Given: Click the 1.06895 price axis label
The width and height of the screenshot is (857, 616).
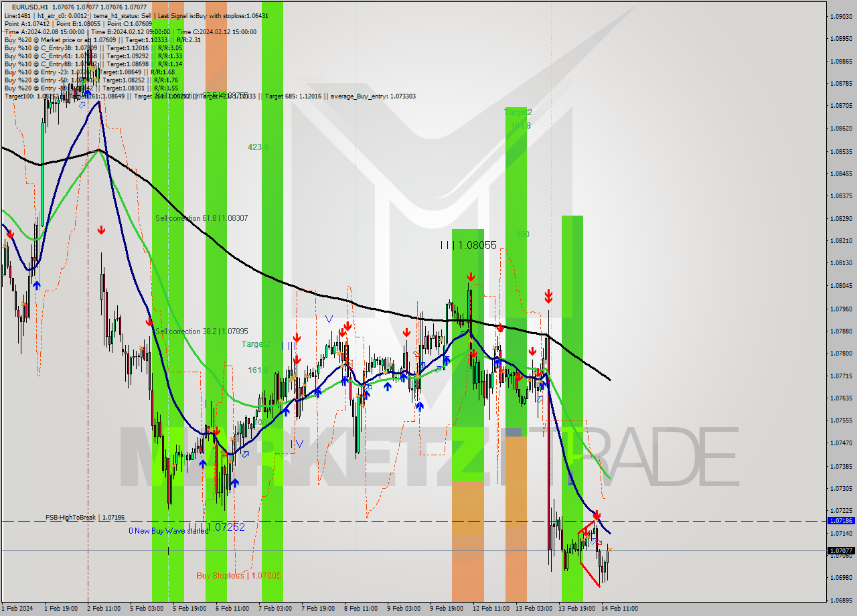Looking at the screenshot, I should 841,600.
